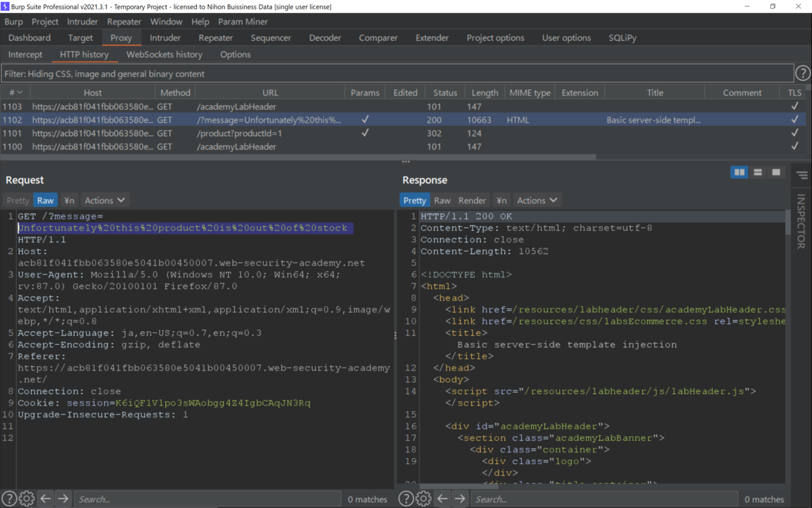Image resolution: width=812 pixels, height=508 pixels.
Task: Sort history by TLS column
Action: (794, 92)
